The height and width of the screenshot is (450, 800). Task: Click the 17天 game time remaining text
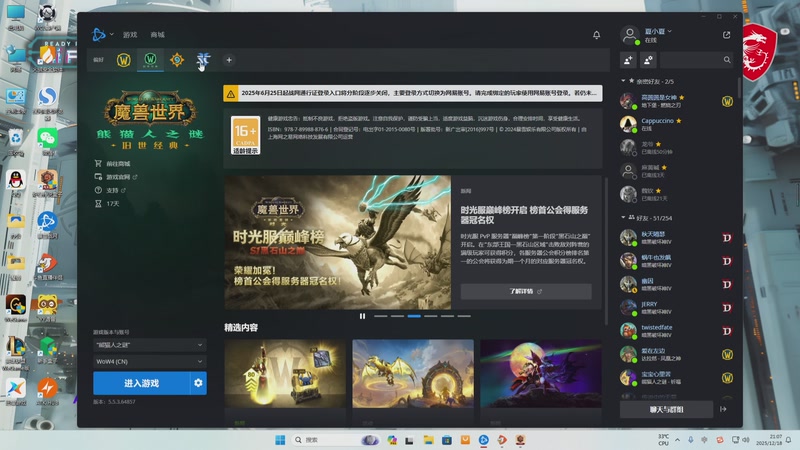113,204
